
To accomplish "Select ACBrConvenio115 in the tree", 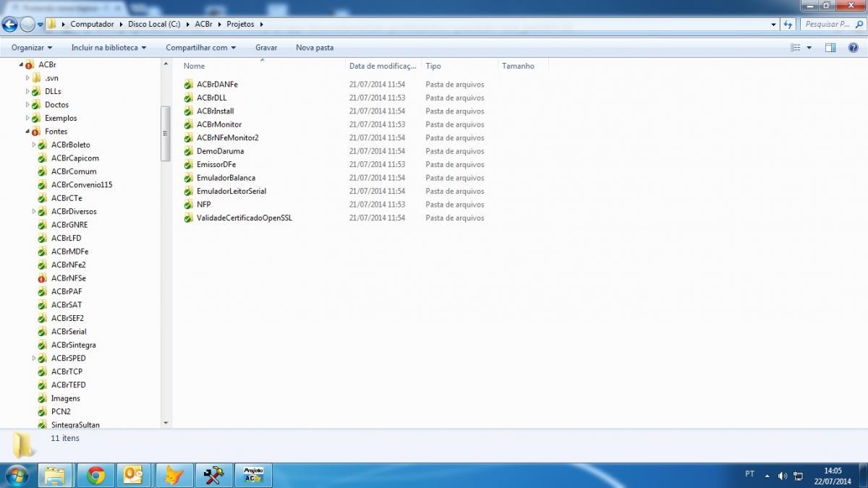I will click(82, 185).
